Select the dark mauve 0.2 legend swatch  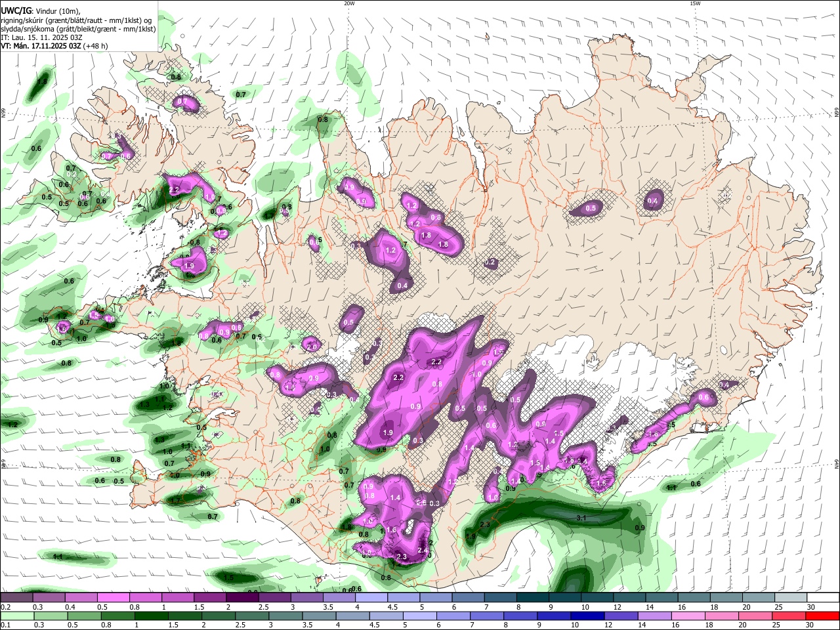click(x=16, y=598)
